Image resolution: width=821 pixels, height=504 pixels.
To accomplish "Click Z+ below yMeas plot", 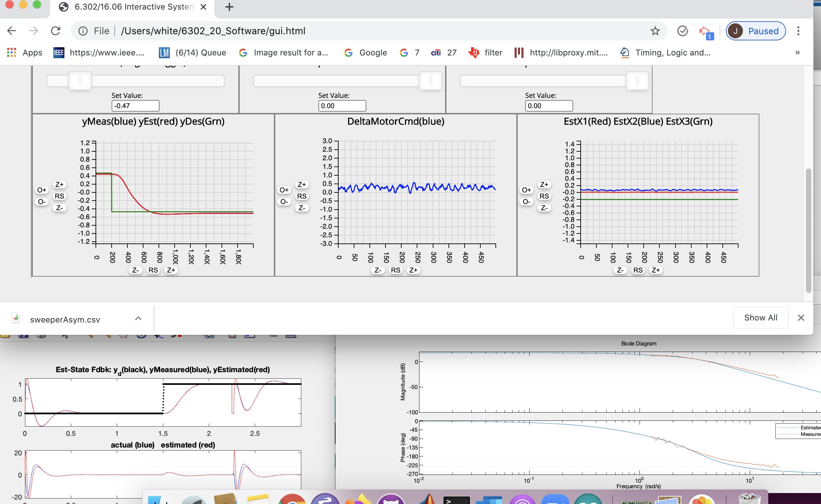I will click(x=171, y=270).
